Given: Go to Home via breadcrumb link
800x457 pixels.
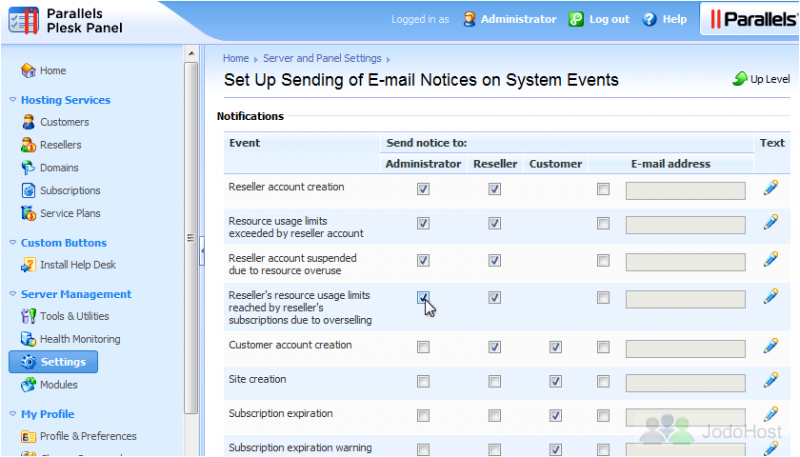Looking at the screenshot, I should click(x=236, y=58).
